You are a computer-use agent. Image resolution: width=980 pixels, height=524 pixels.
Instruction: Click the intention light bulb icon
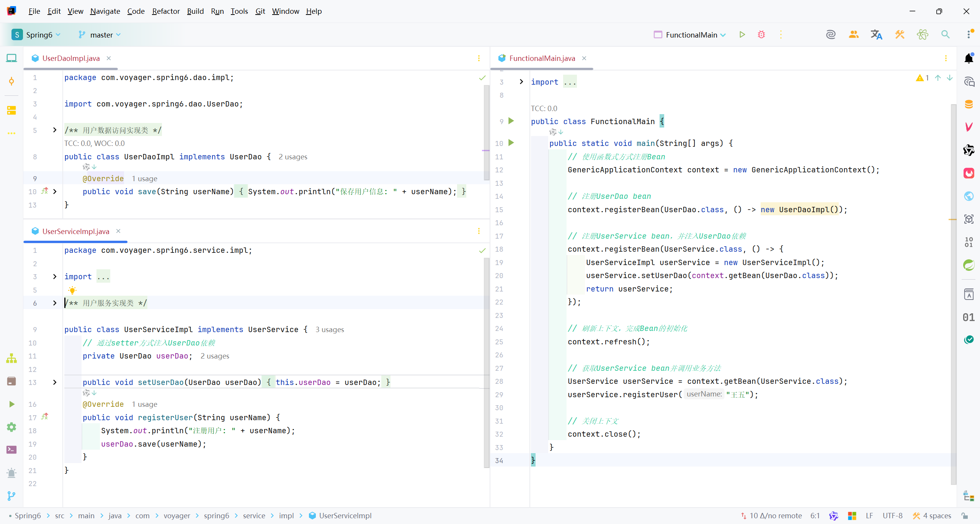(x=72, y=290)
